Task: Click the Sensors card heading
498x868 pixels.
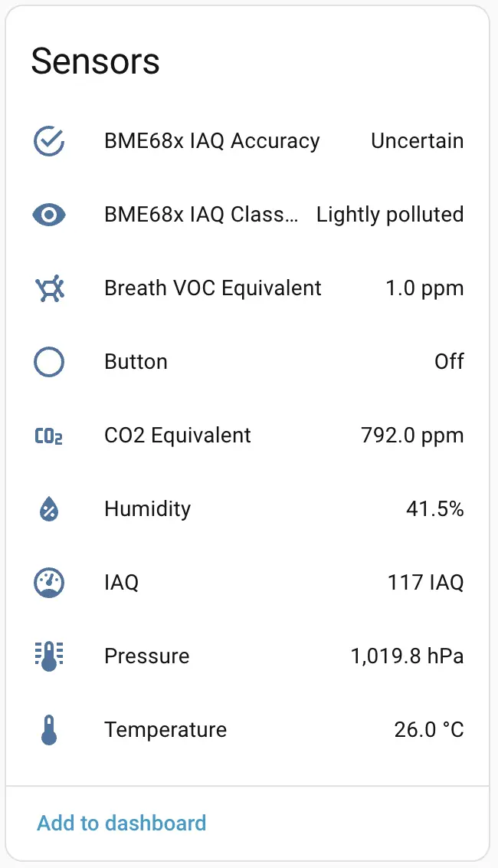Action: click(95, 61)
